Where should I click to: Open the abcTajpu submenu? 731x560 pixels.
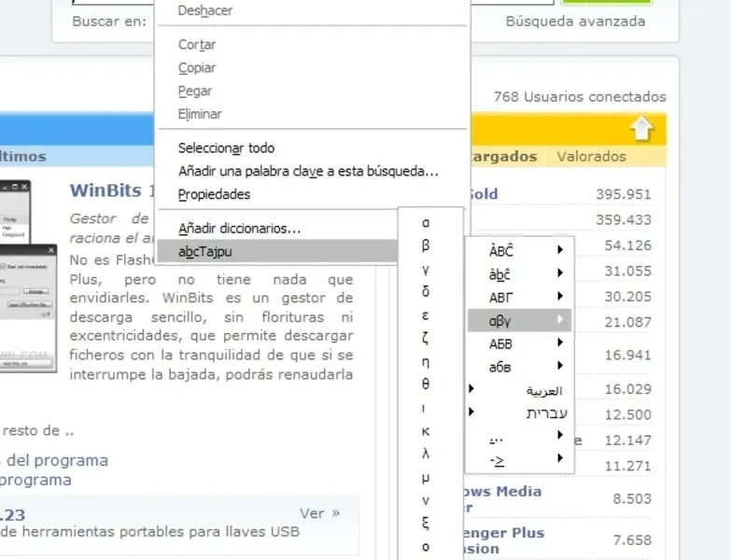pos(277,252)
